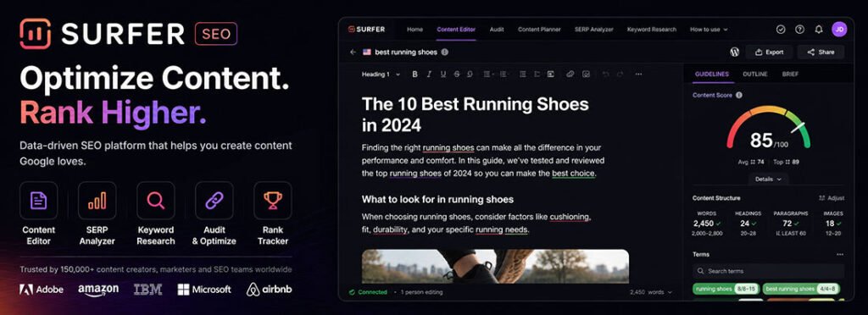The height and width of the screenshot is (315, 868).
Task: Click the Search terms field
Action: (x=768, y=271)
